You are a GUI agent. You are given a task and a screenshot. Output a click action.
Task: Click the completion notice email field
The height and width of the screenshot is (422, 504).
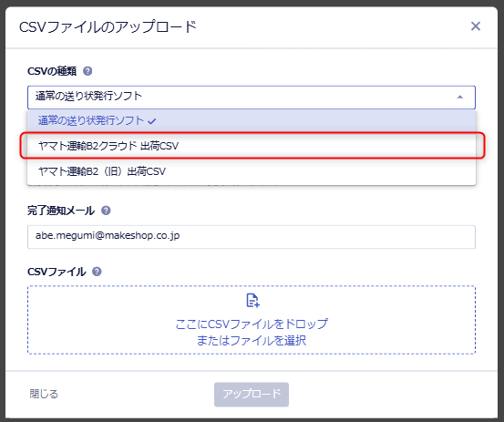[x=252, y=237]
